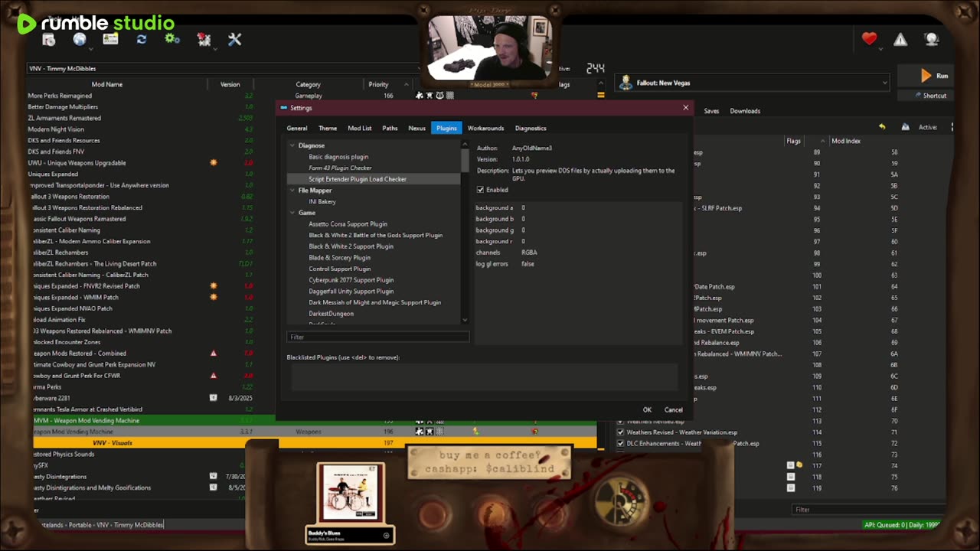Click the orange flag on Uniques Expanded FNVR2 row
980x551 pixels.
click(x=213, y=286)
